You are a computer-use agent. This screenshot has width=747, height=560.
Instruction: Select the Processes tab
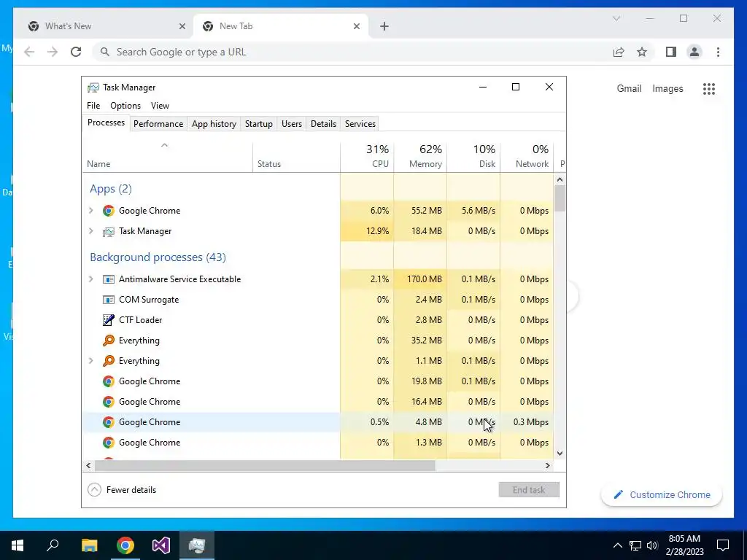[107, 122]
